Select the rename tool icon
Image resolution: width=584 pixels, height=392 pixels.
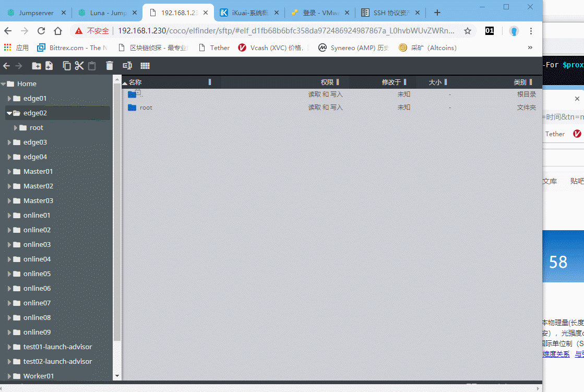tap(127, 66)
